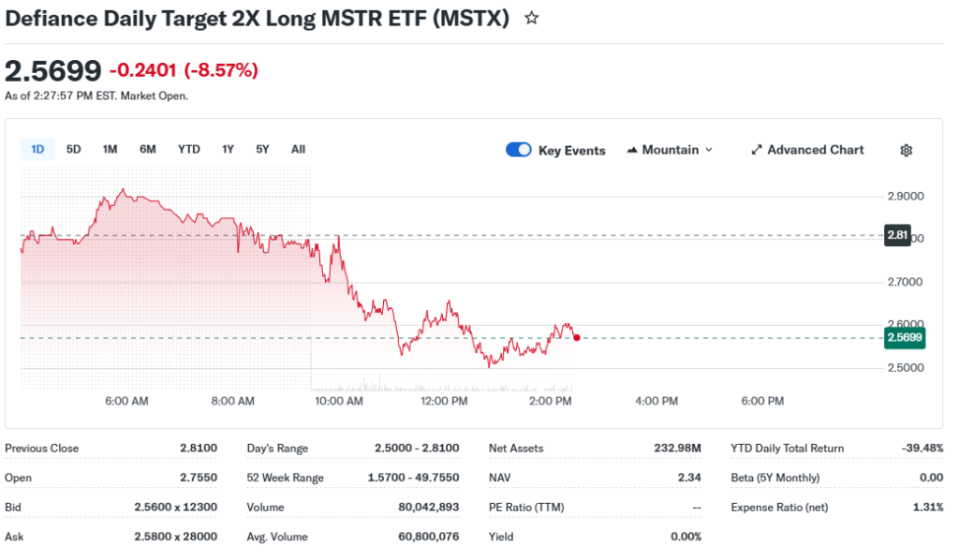Switch chart to 5Y range
This screenshot has height=560, width=959.
262,149
